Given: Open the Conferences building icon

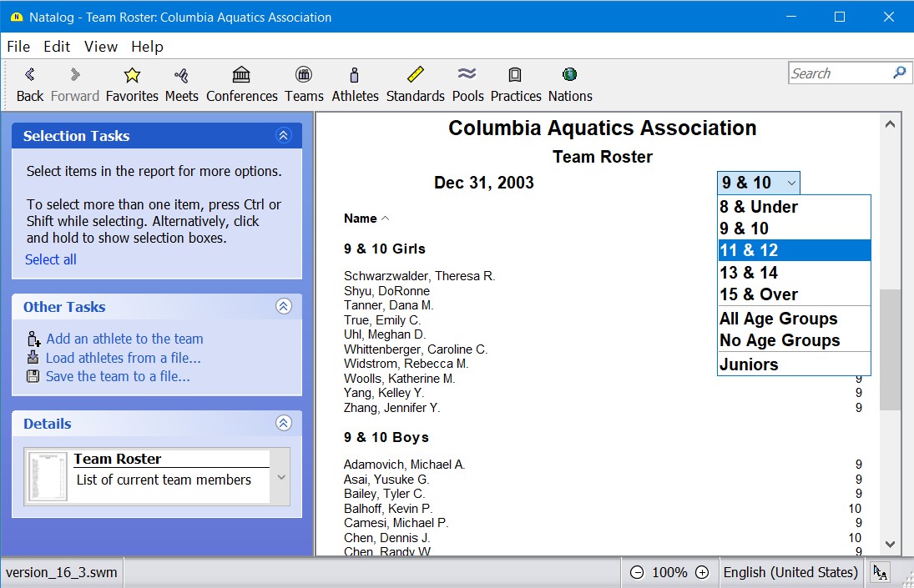Looking at the screenshot, I should tap(241, 76).
